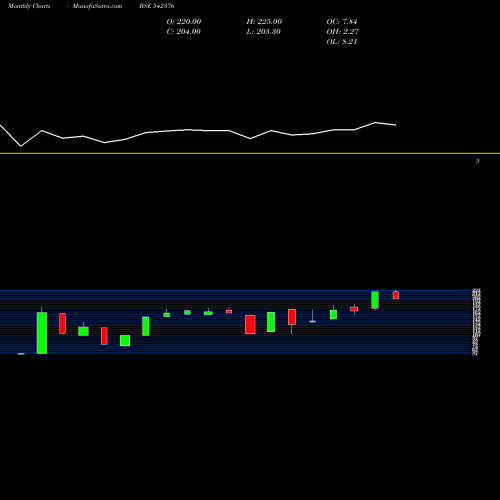Click the OC: 7.84 value
This screenshot has height=500, width=500.
pyautogui.click(x=342, y=22)
